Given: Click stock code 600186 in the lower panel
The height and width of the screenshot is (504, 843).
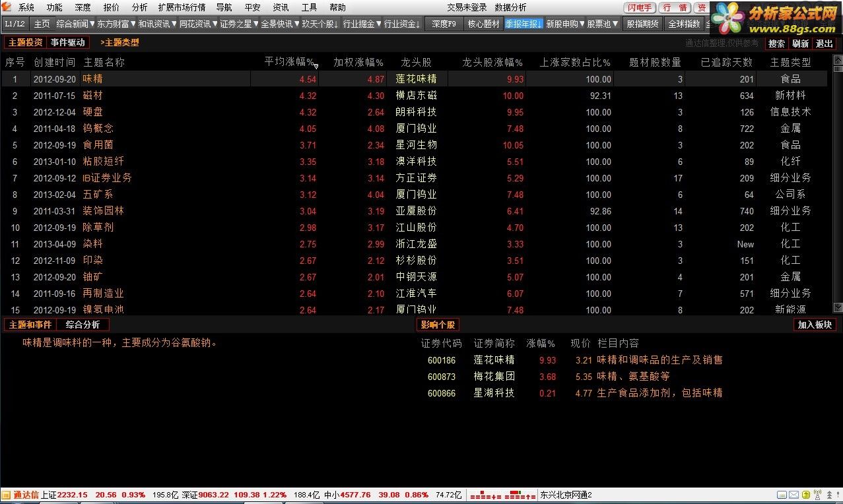Looking at the screenshot, I should pyautogui.click(x=442, y=360).
